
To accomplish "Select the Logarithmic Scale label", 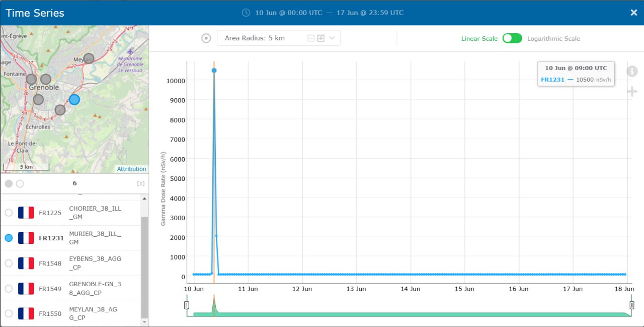I will coord(553,39).
